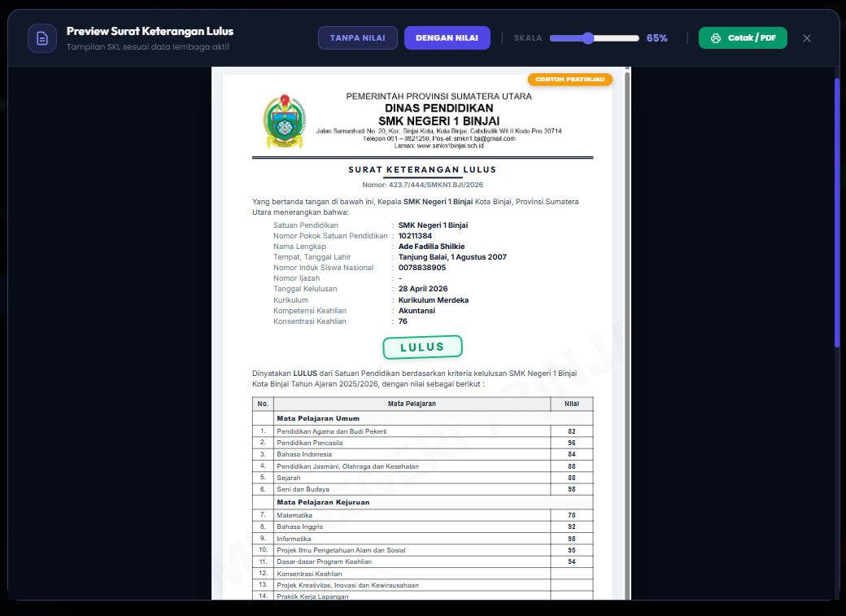Click birth info Tanjung Balai, 1 Agustus 2007

pos(452,257)
